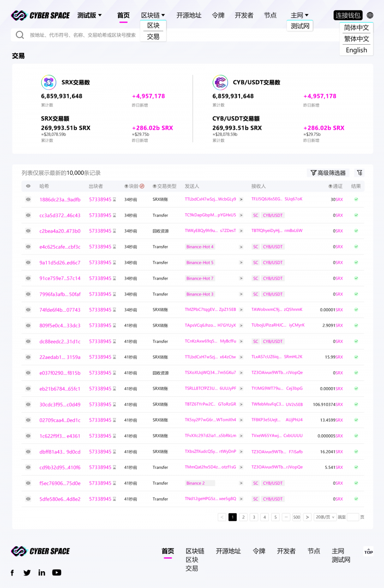Image resolution: width=384 pixels, height=588 pixels.
Task: Focus the address and hash search field
Action: 83,35
